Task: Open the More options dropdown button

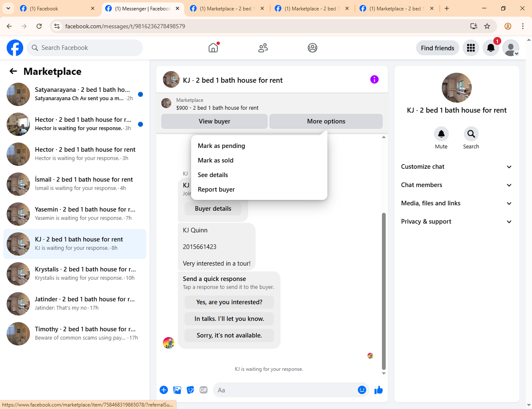Action: (x=326, y=121)
